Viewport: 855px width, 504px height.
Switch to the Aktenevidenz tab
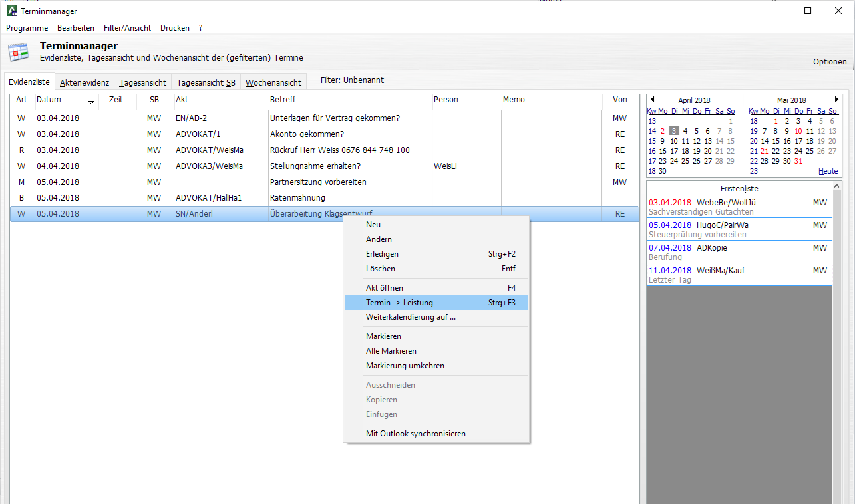tap(85, 83)
